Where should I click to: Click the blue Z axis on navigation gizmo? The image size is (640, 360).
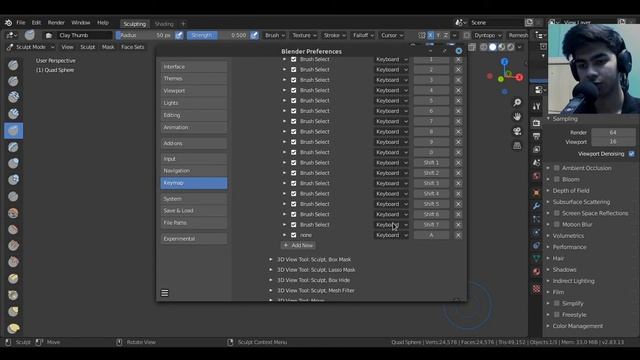[x=505, y=62]
